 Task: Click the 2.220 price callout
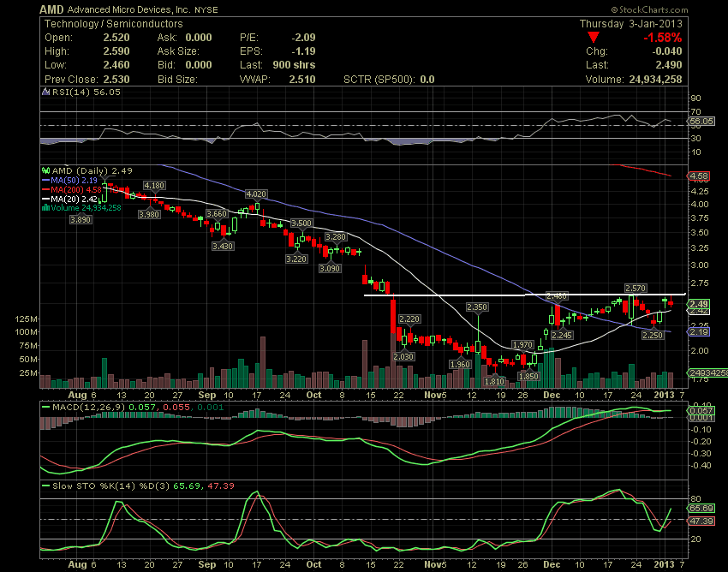coord(409,319)
